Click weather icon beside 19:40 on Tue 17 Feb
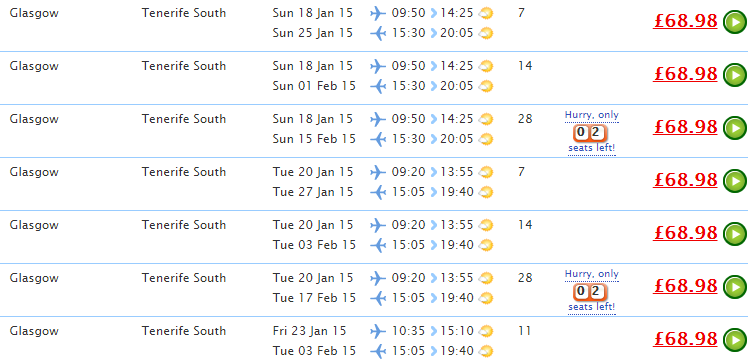The height and width of the screenshot is (364, 751). point(486,298)
